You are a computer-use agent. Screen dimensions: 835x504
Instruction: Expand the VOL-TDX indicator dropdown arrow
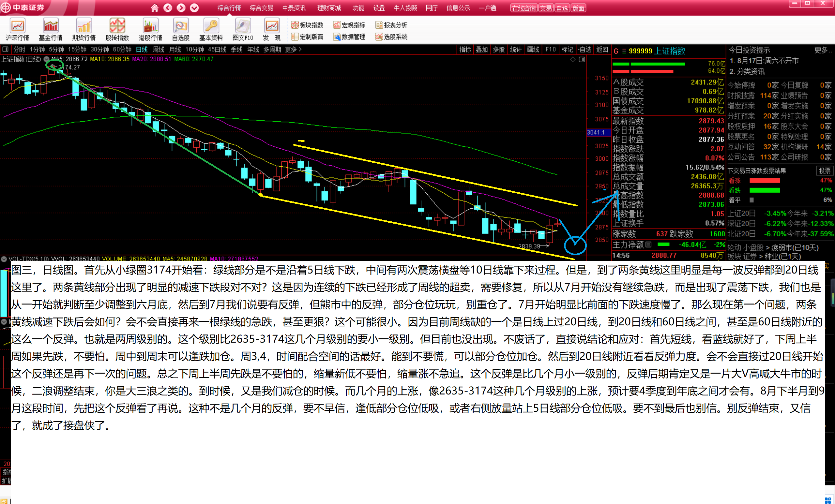[4, 259]
